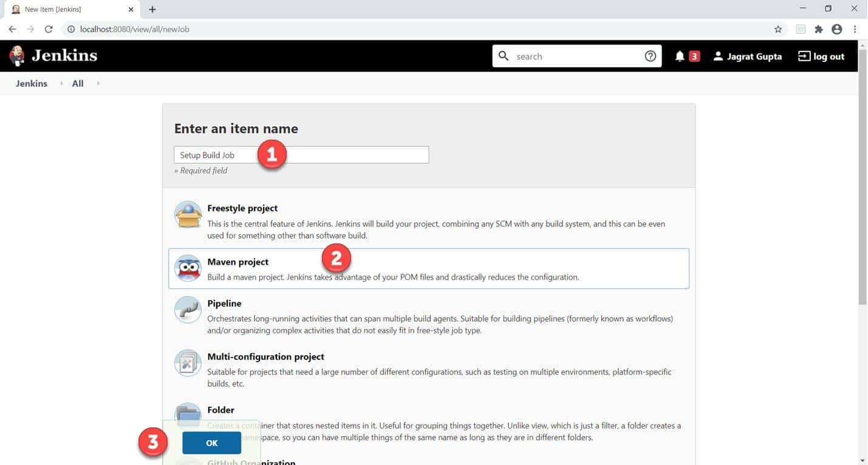Open notifications bell icon
Image resolution: width=868 pixels, height=465 pixels.
coord(680,56)
